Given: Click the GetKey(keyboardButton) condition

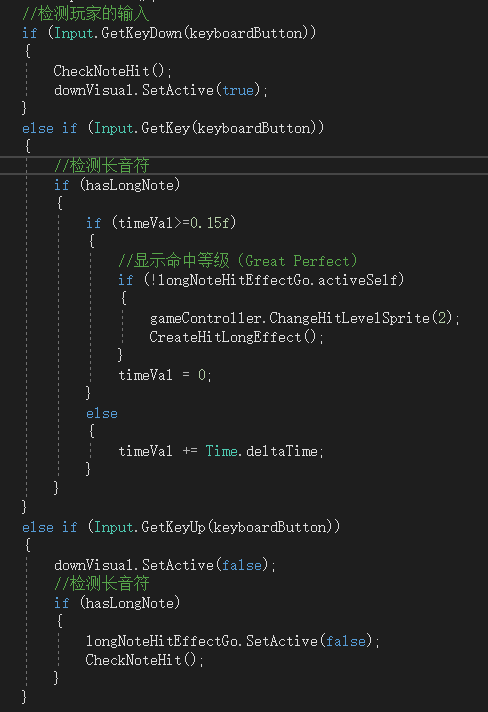Looking at the screenshot, I should [x=206, y=128].
